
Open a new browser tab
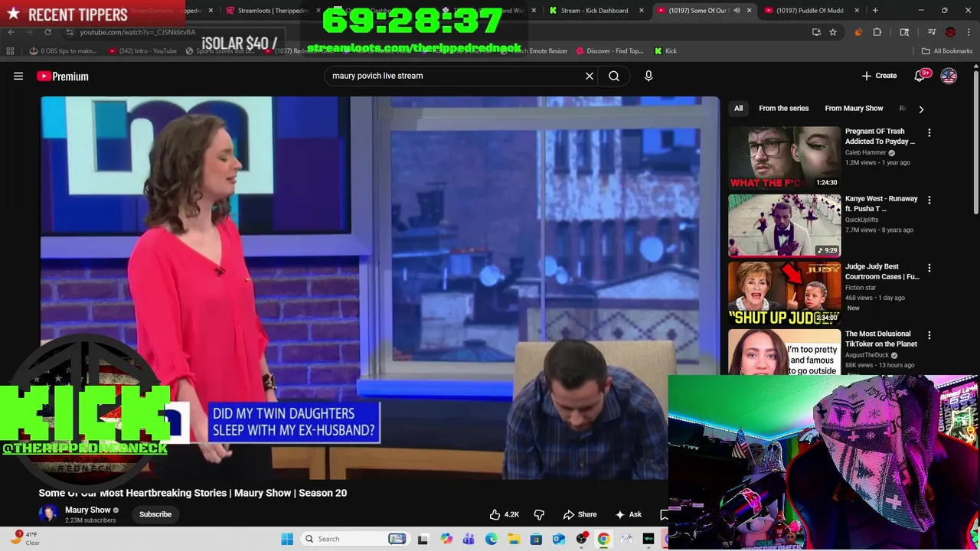pyautogui.click(x=875, y=11)
